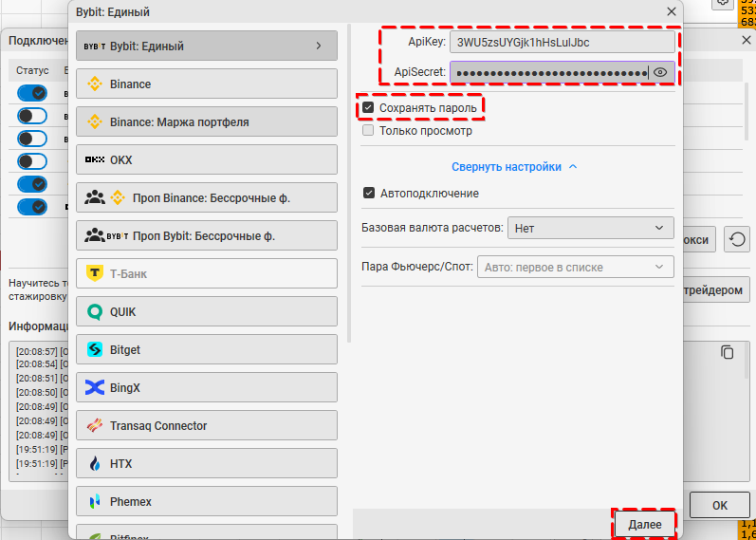Select Phemex exchange entry
Image resolution: width=756 pixels, height=540 pixels.
(207, 501)
